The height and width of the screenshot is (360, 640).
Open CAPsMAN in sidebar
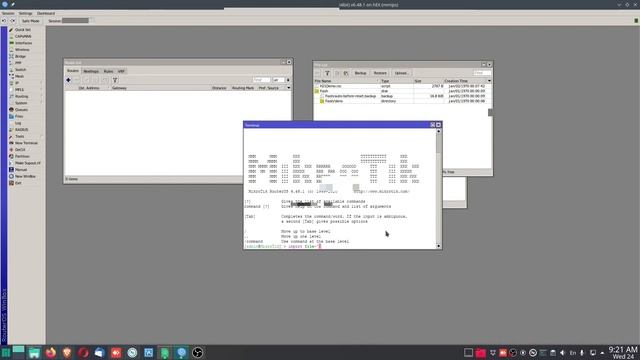point(23,36)
